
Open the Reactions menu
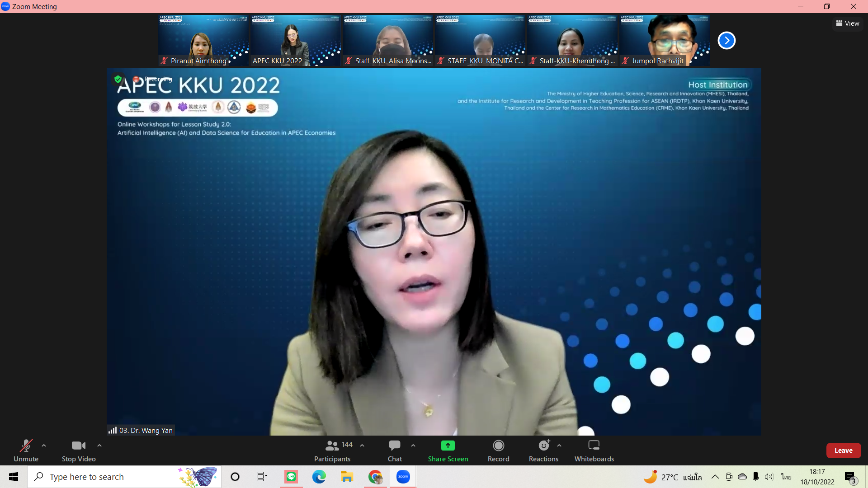coord(543,451)
